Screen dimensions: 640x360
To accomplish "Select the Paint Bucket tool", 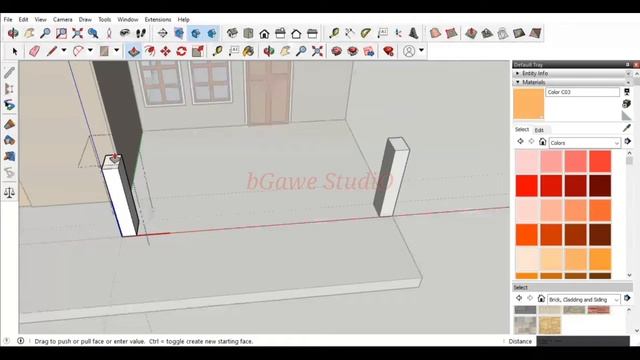I will click(x=249, y=51).
